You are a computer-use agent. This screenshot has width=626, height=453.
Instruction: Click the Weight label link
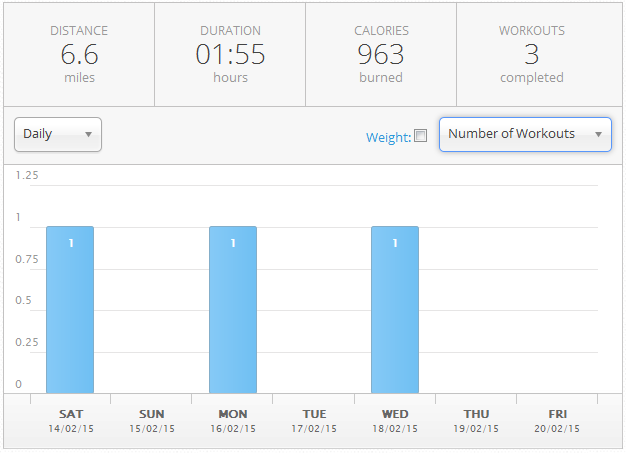[x=388, y=137]
